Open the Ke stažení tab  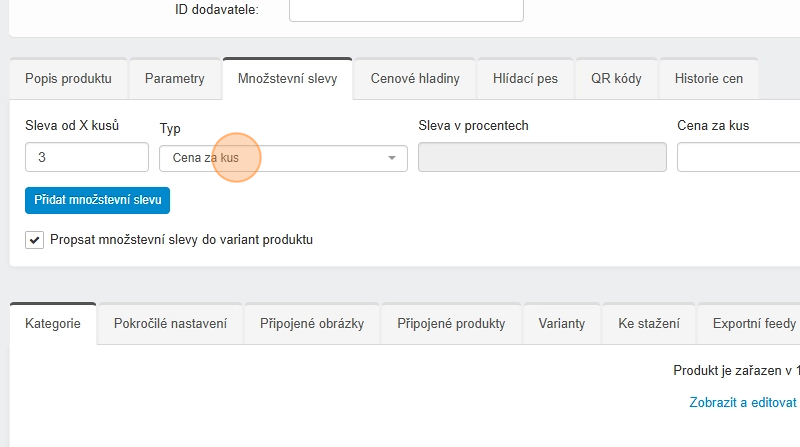pos(649,324)
